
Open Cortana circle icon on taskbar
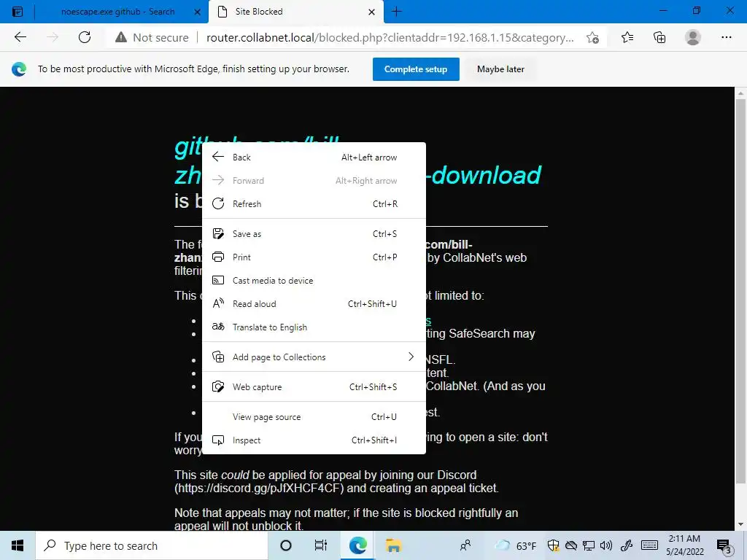[286, 545]
